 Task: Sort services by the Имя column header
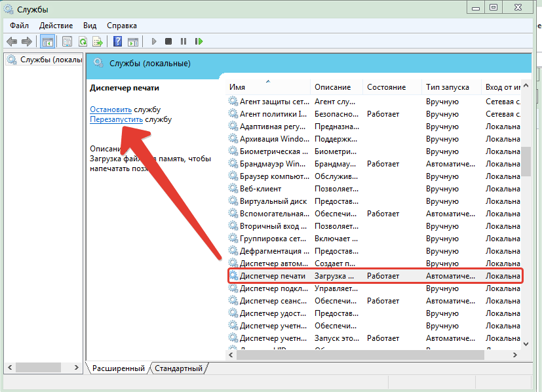(x=237, y=87)
